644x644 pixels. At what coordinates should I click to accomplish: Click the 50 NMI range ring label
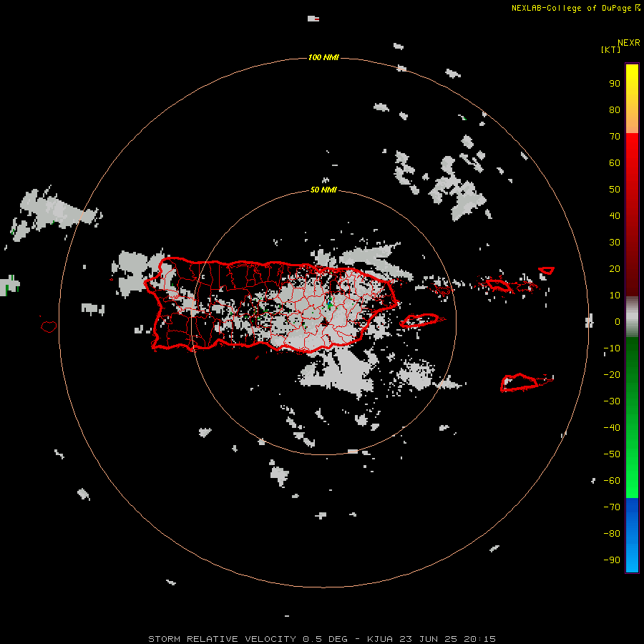click(x=323, y=190)
